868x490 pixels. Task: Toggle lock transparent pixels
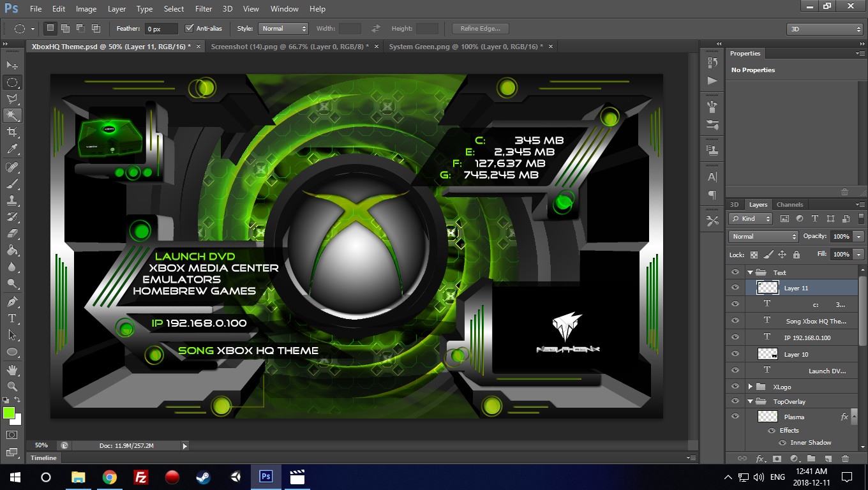click(754, 254)
